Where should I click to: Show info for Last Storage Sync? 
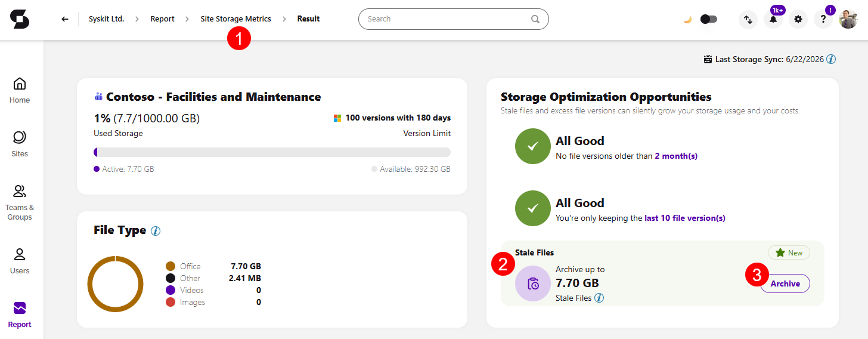pos(831,59)
